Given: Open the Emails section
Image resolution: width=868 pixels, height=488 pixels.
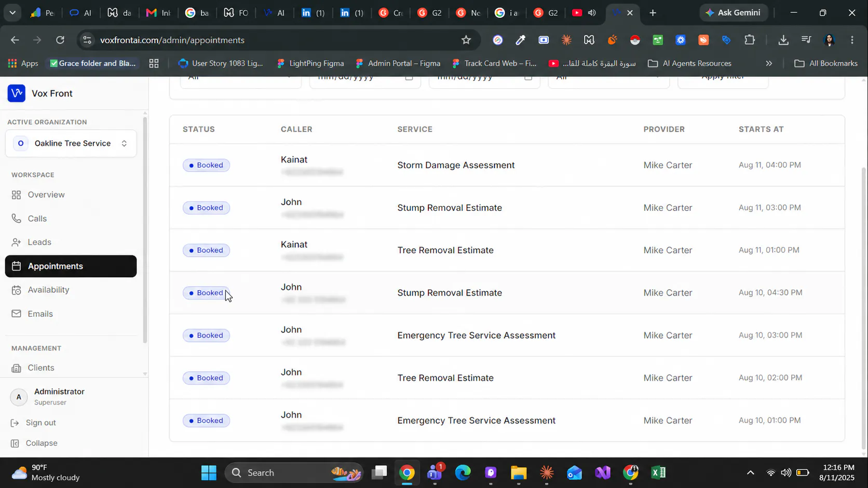Looking at the screenshot, I should (x=71, y=314).
